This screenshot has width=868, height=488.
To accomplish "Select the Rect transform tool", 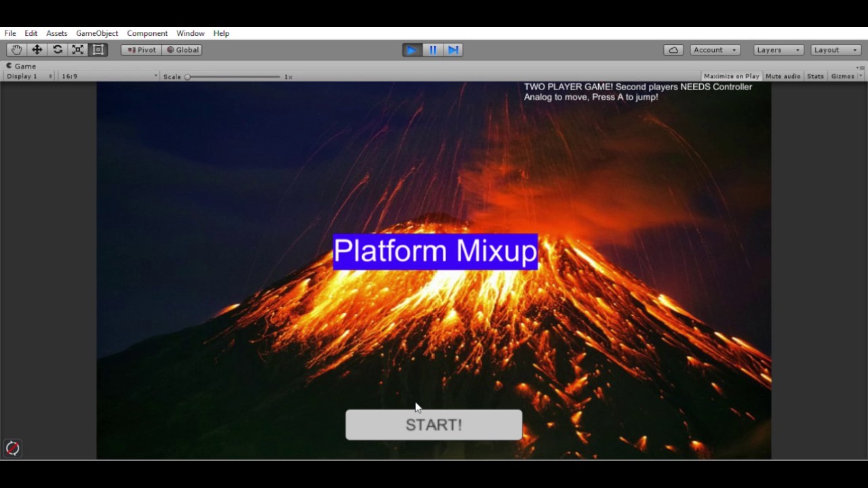I will click(98, 49).
